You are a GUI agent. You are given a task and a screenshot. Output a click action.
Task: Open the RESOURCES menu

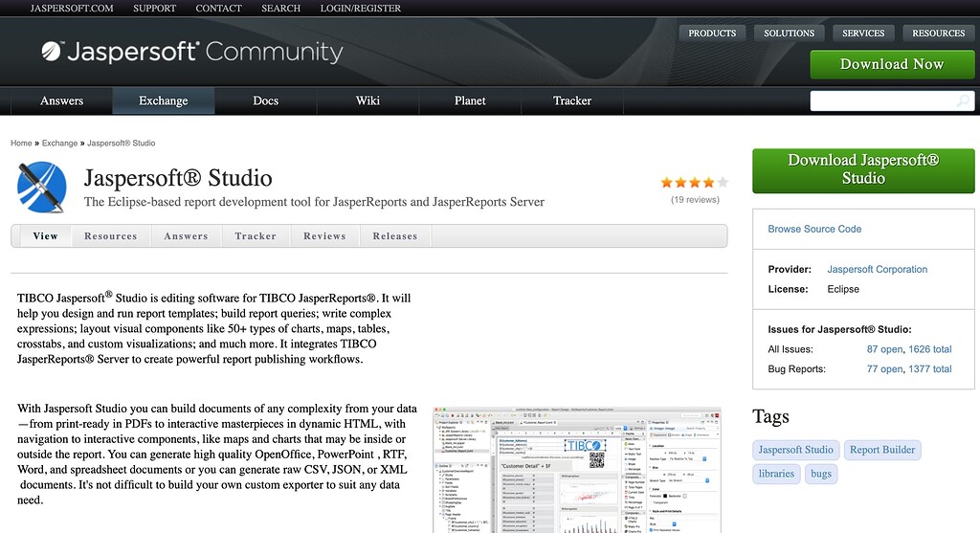tap(938, 33)
